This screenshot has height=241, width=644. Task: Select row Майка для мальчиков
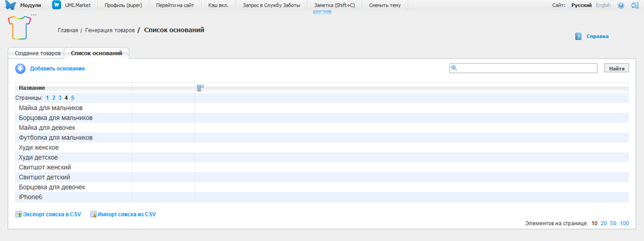tap(322, 108)
